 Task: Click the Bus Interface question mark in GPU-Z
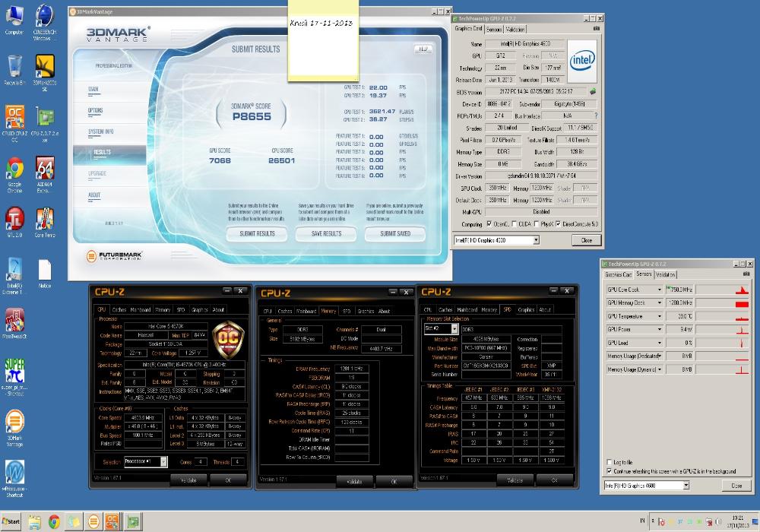596,116
